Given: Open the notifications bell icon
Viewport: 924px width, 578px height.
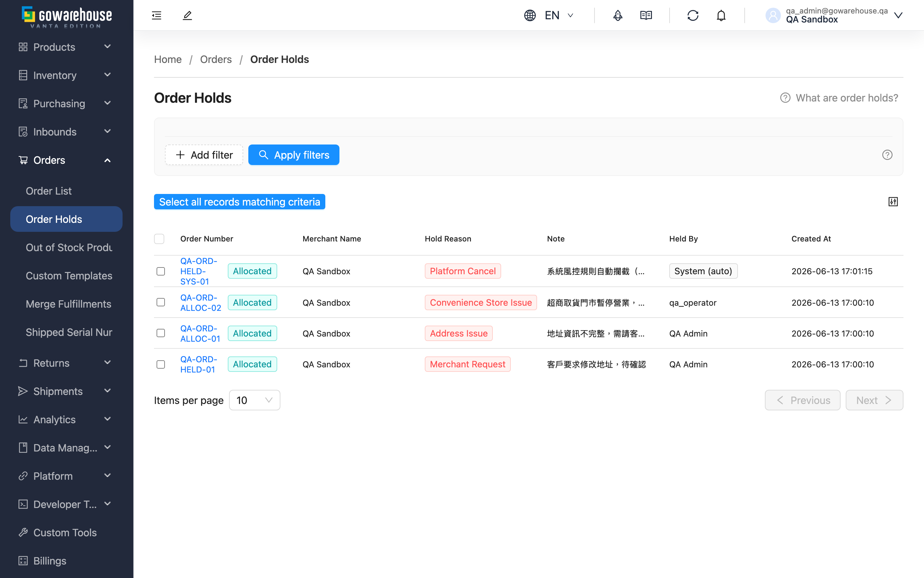Looking at the screenshot, I should point(721,15).
